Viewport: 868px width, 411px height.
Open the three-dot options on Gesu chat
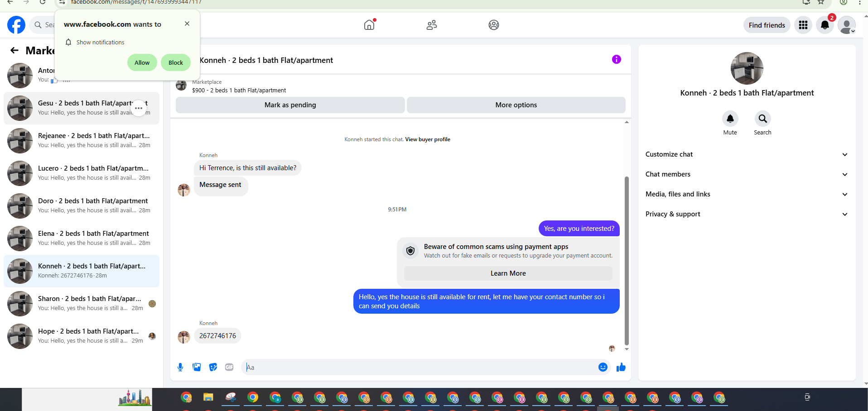[x=139, y=108]
